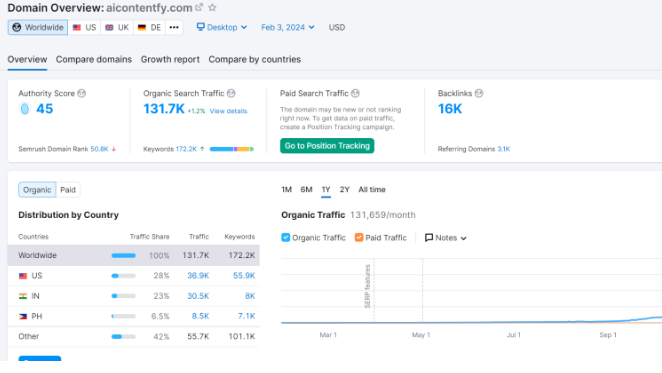Image resolution: width=662 pixels, height=373 pixels.
Task: Open external link icon beside aicontentfy.com
Action: point(199,7)
